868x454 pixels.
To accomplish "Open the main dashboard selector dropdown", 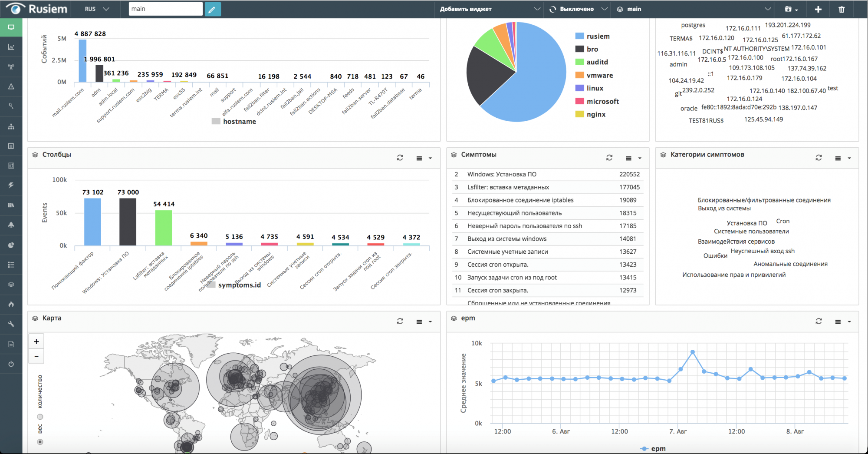I will 694,9.
